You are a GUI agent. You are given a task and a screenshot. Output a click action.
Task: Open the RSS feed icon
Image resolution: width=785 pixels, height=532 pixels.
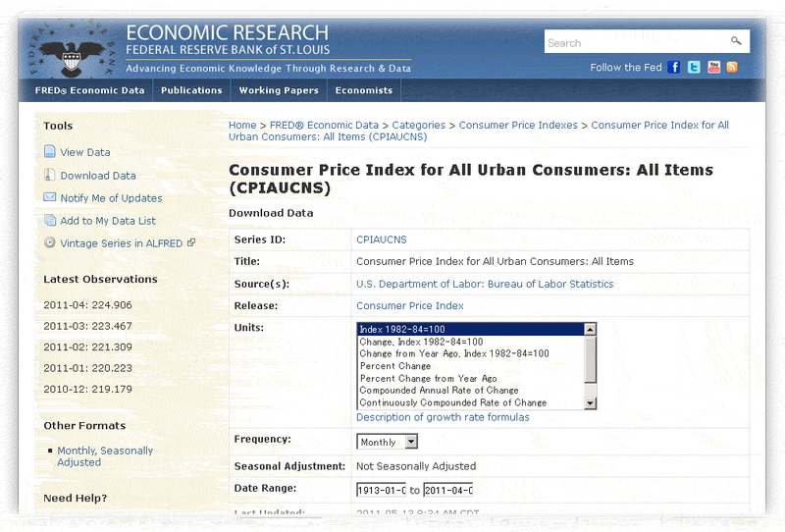732,67
